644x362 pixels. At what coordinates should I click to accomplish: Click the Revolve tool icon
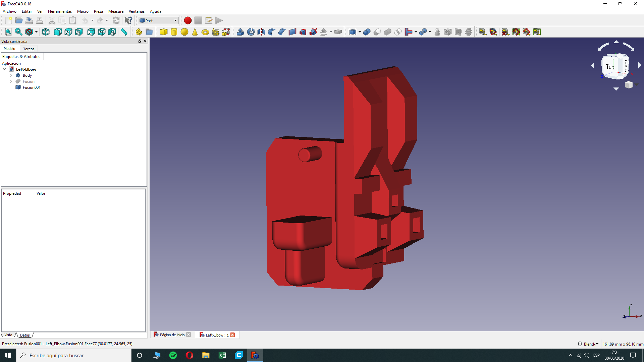[251, 32]
